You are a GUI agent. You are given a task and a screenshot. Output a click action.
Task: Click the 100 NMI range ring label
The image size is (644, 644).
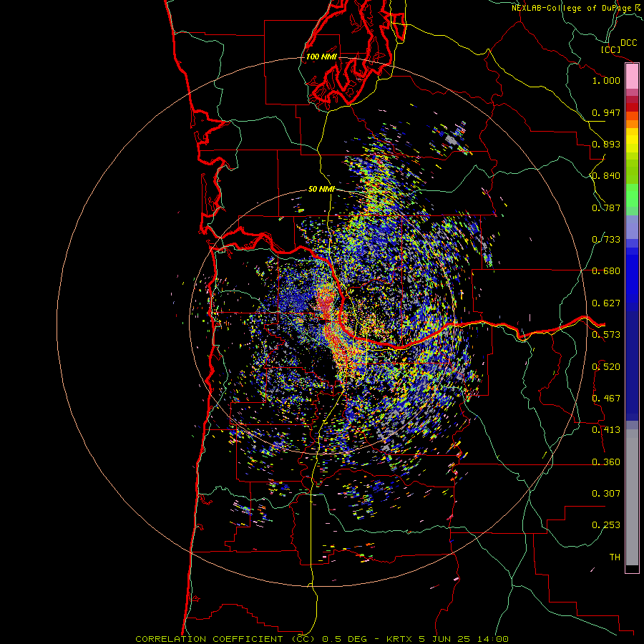pos(321,57)
